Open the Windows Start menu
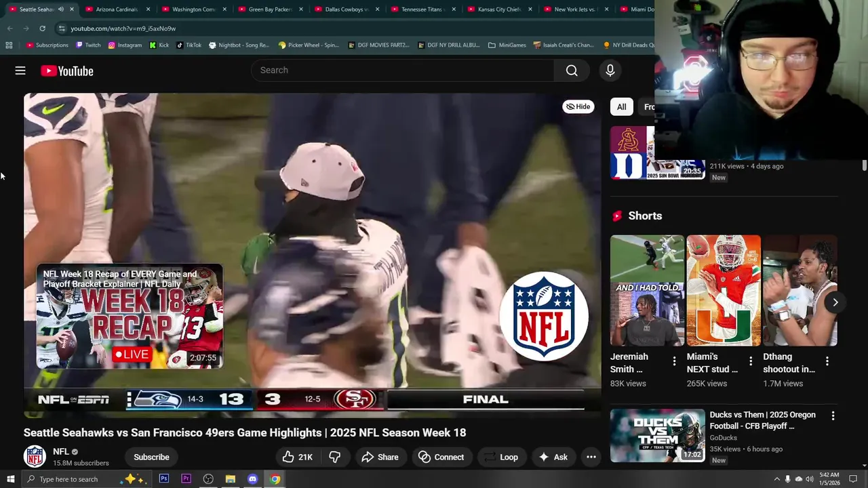This screenshot has width=868, height=488. click(10, 479)
